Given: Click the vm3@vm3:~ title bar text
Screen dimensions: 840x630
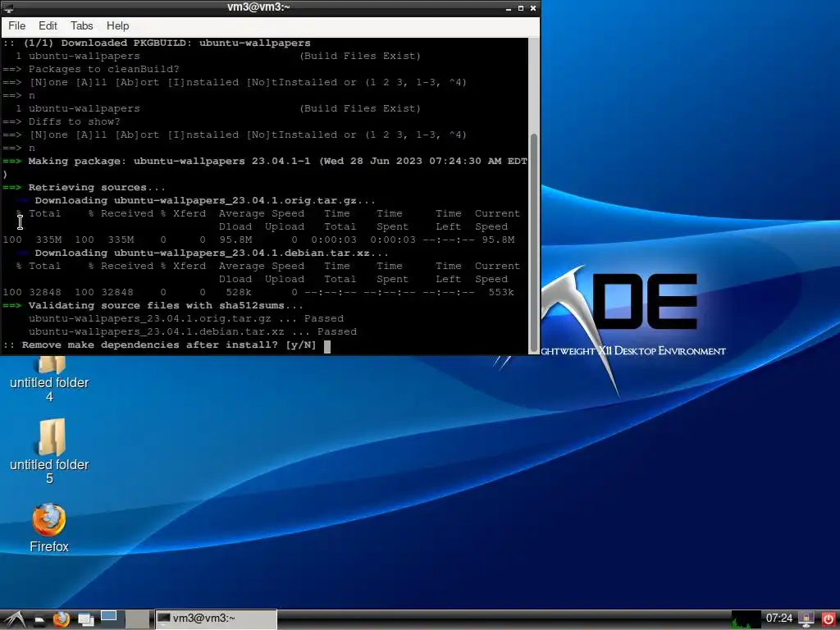Looking at the screenshot, I should coord(258,7).
